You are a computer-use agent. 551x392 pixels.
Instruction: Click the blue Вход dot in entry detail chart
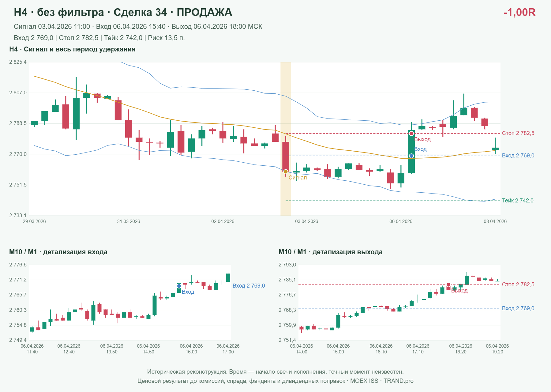coord(179,286)
